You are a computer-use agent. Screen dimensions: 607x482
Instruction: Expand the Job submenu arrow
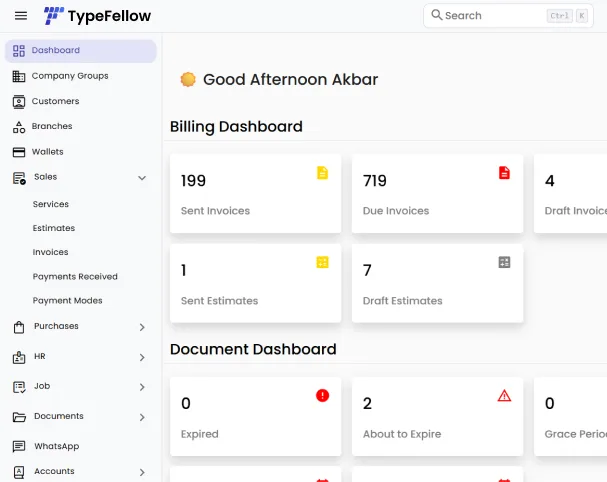point(142,387)
